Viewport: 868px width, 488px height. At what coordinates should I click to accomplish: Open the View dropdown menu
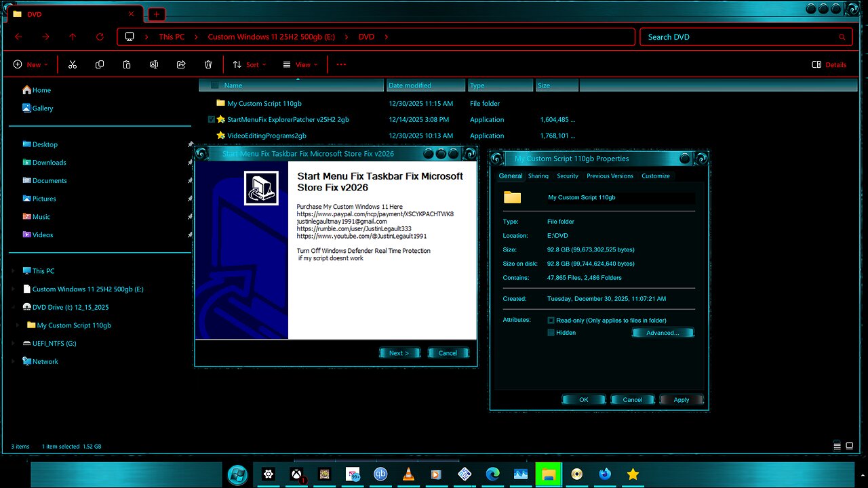point(300,64)
